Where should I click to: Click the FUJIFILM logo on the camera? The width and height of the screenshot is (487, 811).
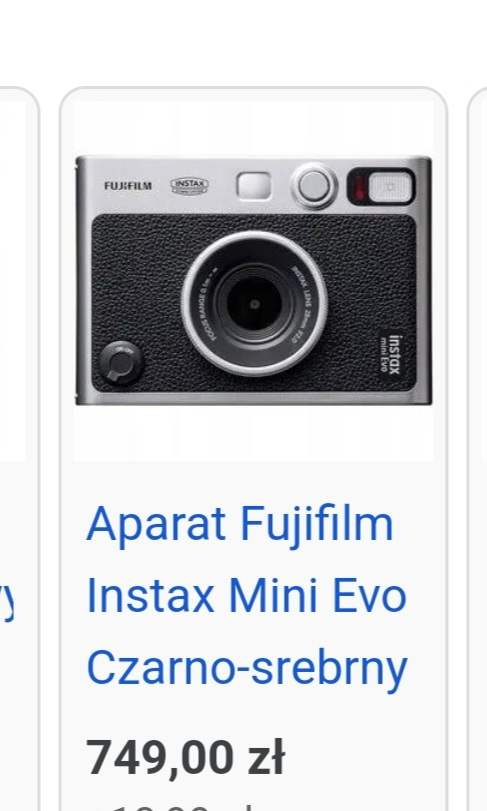[x=128, y=186]
